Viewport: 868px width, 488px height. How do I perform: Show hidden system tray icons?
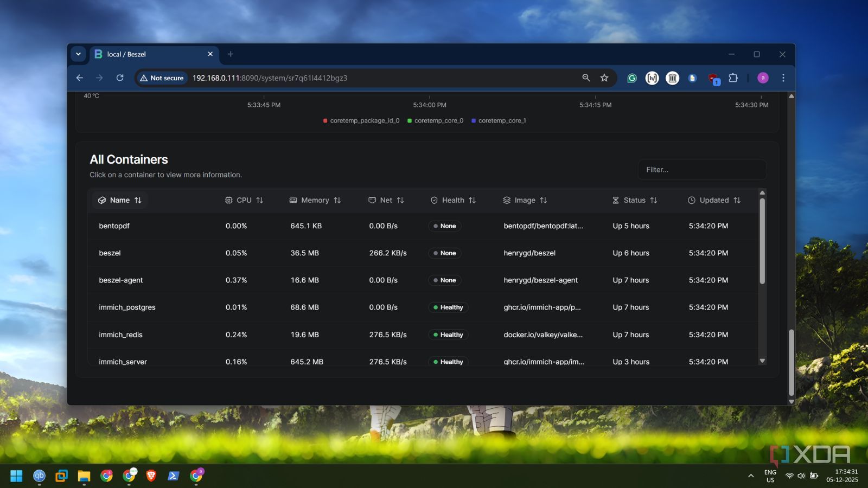pos(751,476)
